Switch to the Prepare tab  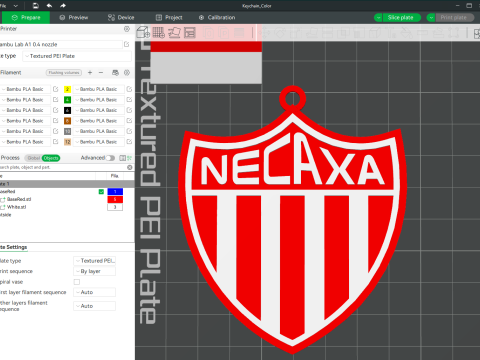(26, 17)
